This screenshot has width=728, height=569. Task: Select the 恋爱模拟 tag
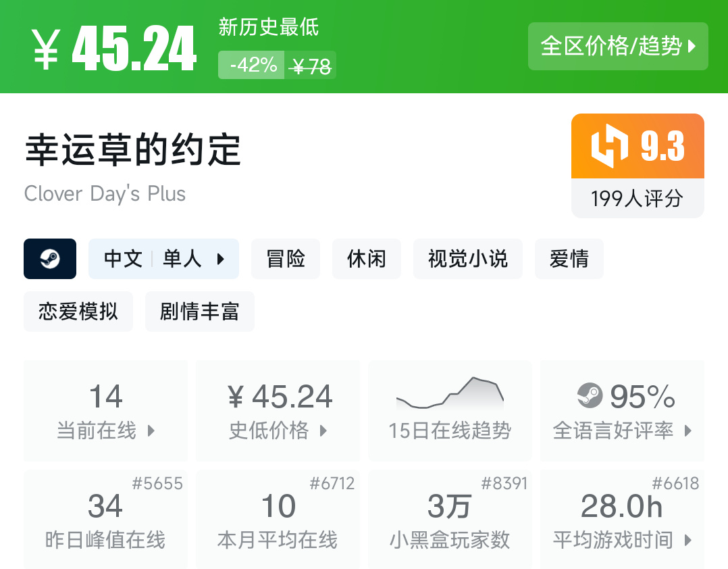click(x=78, y=312)
